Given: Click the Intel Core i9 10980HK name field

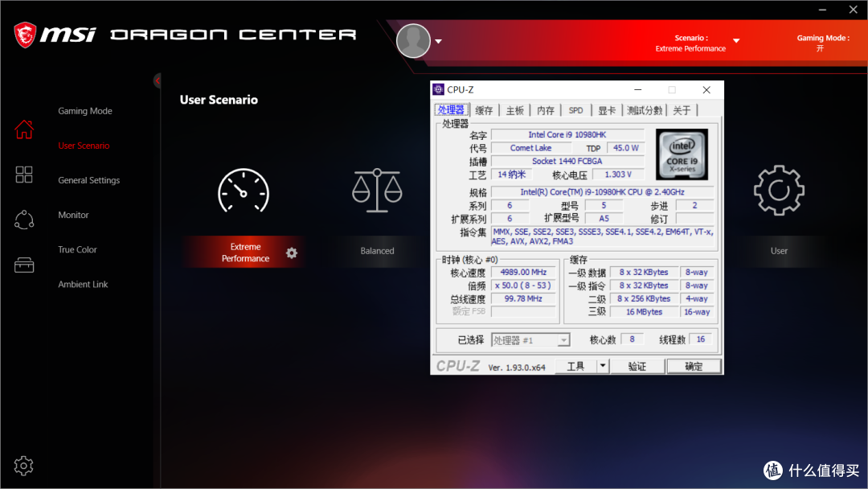Looking at the screenshot, I should pos(567,134).
